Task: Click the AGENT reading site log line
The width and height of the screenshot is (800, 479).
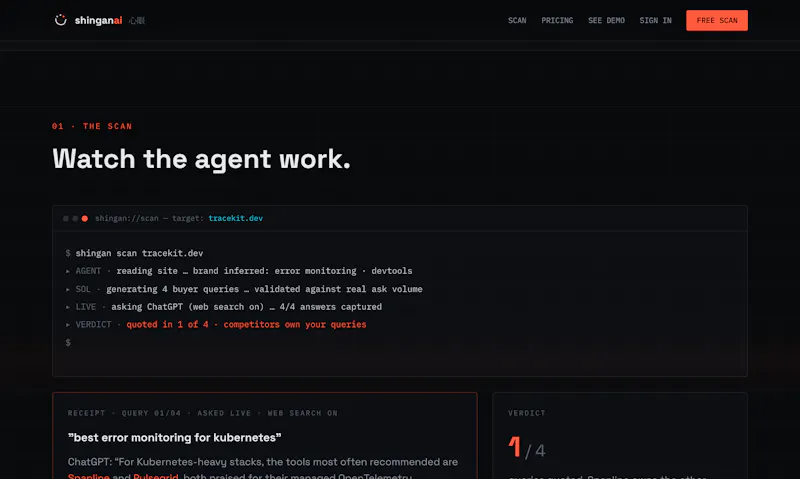Action: (x=239, y=271)
